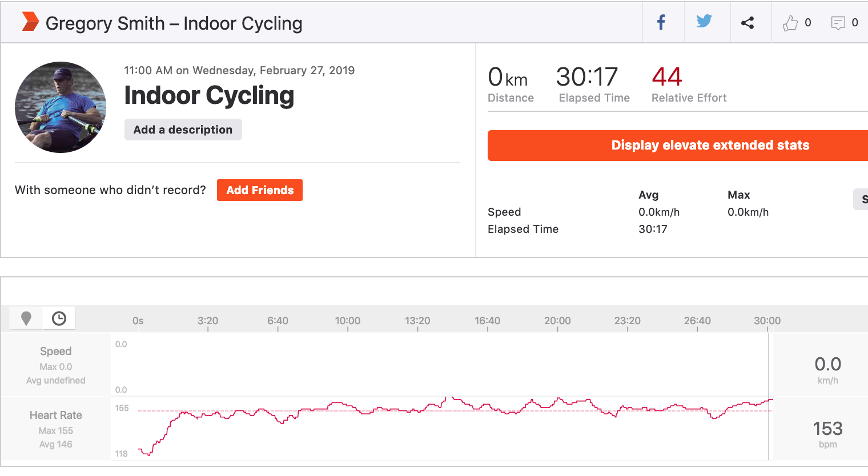Viewport: 868px width, 476px height.
Task: Open the share options icon
Action: [x=748, y=23]
